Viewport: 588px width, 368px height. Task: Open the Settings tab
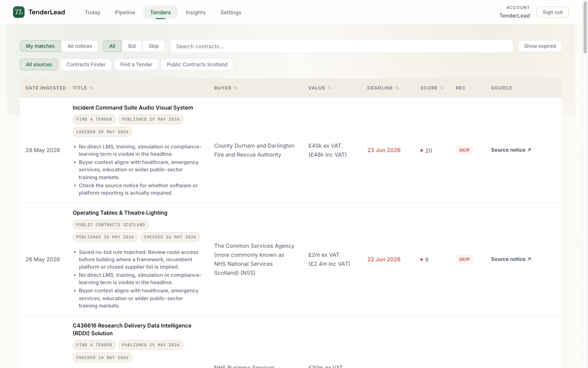click(x=231, y=12)
